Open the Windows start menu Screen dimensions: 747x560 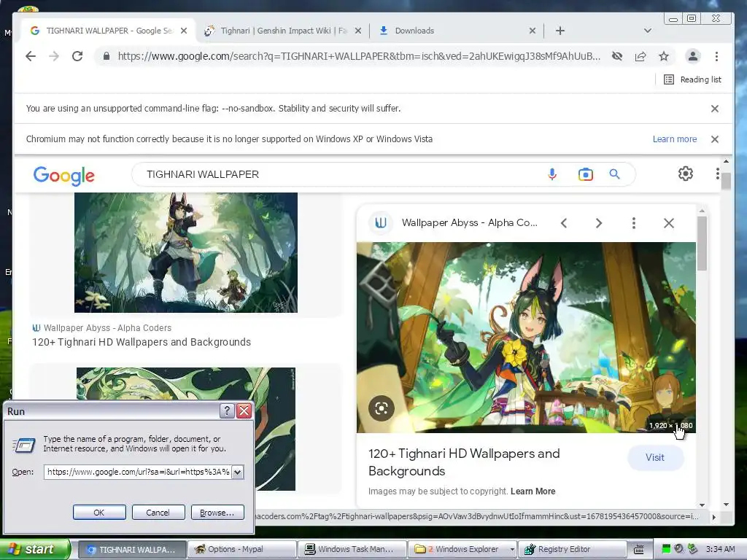[34, 549]
